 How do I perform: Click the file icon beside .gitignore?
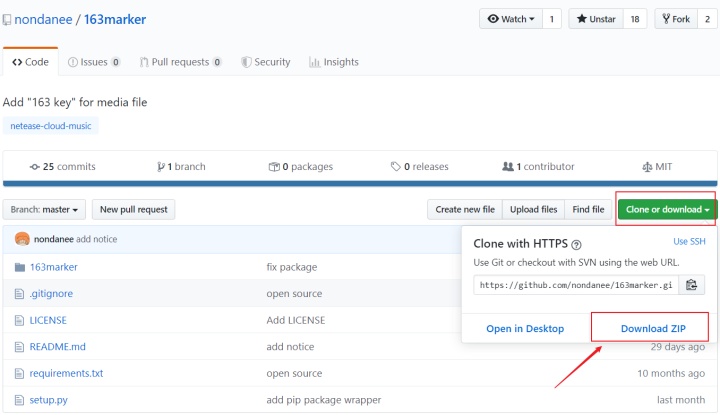[19, 294]
